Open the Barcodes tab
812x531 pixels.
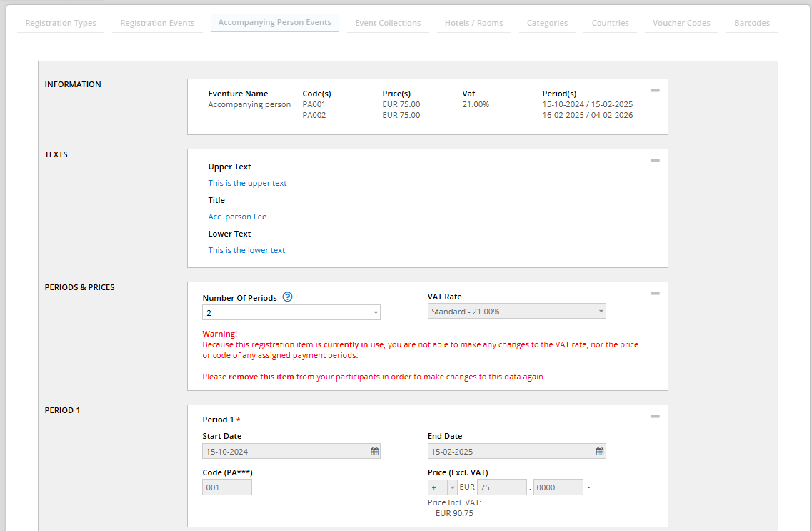click(x=752, y=23)
